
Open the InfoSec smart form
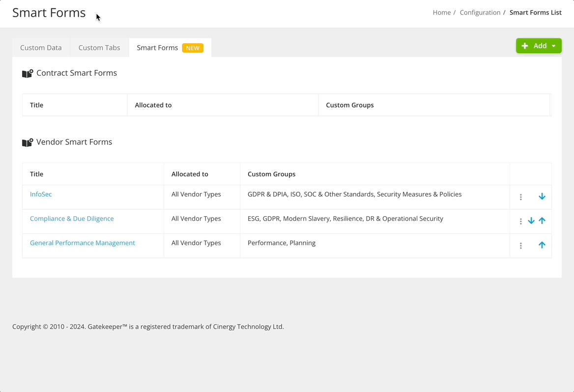click(x=41, y=194)
